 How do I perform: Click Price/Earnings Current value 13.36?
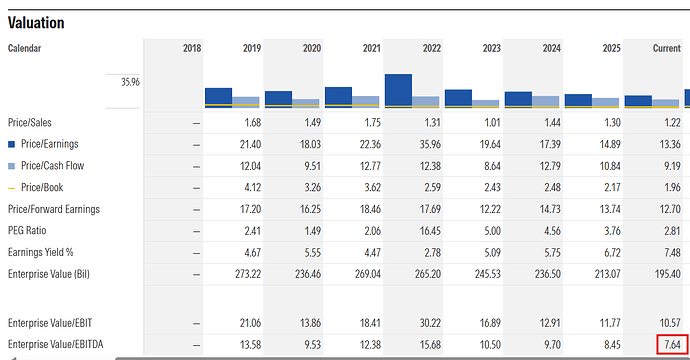[670, 144]
